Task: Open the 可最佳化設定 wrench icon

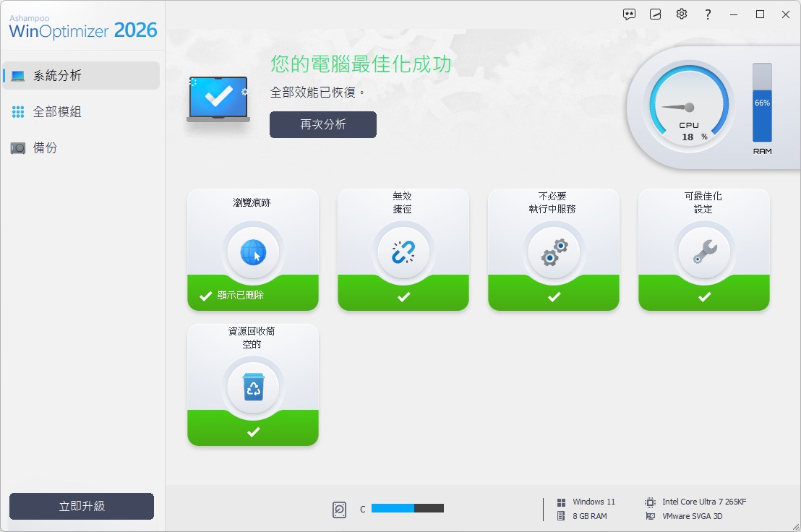Action: 704,252
